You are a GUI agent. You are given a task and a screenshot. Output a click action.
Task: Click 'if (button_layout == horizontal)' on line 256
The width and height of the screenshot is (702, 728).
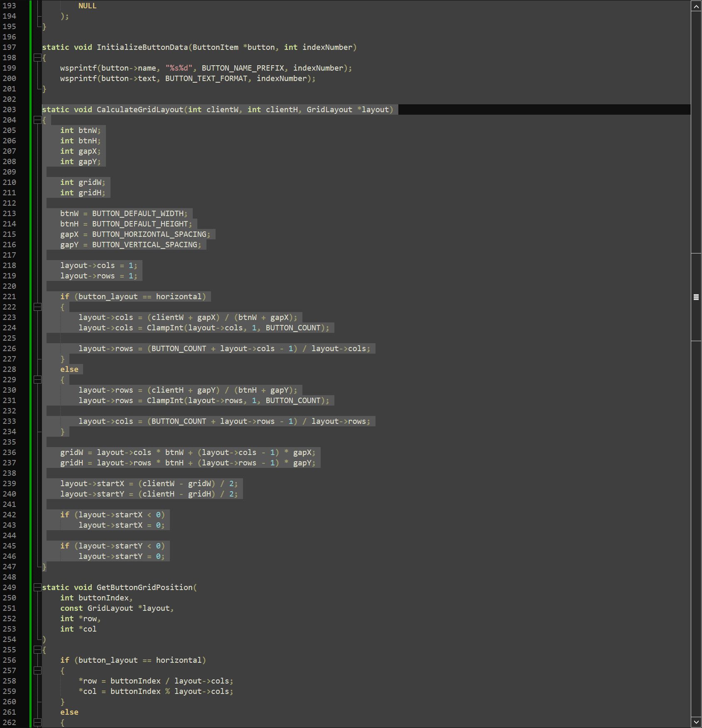(133, 660)
